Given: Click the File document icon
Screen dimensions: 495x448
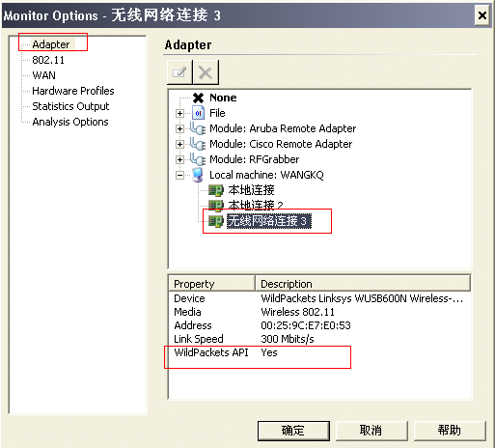Looking at the screenshot, I should pyautogui.click(x=198, y=113).
